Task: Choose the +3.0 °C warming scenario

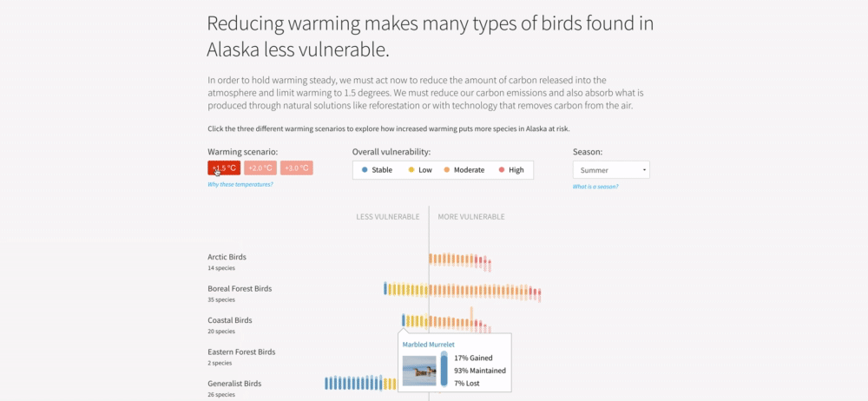Action: (296, 168)
